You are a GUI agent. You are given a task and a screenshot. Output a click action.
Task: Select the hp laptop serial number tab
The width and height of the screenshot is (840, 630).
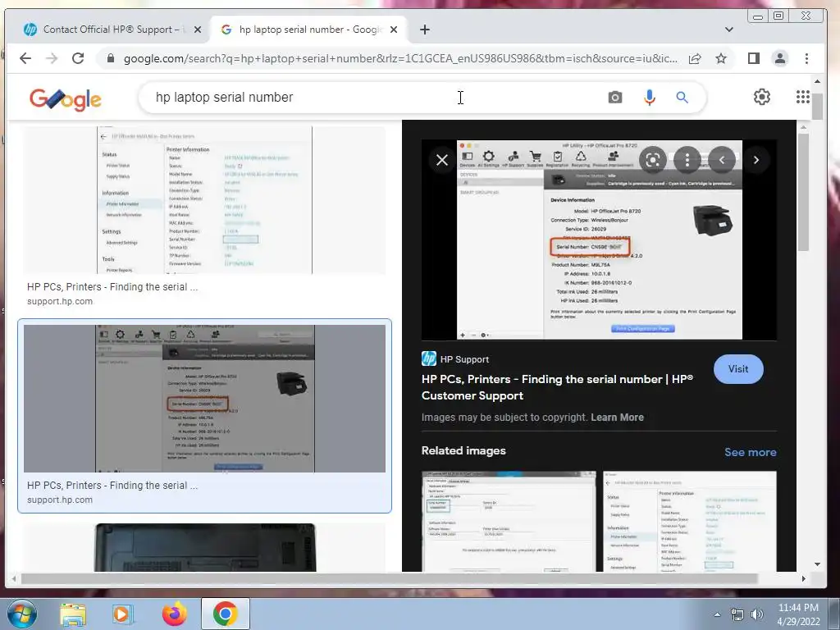pyautogui.click(x=309, y=30)
